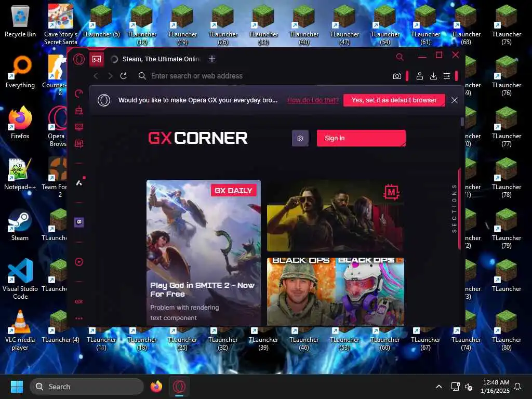
Task: Click the search tabs magnifier in title bar
Action: click(x=400, y=57)
